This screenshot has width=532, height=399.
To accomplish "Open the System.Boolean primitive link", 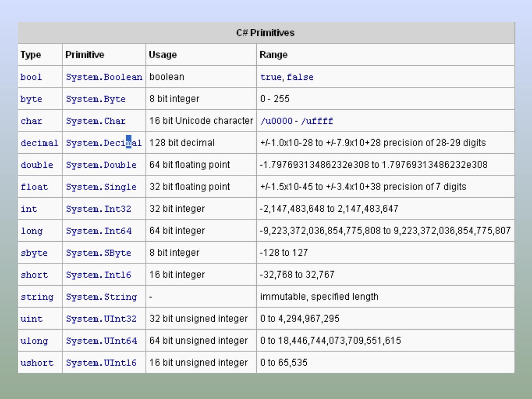I will click(104, 77).
